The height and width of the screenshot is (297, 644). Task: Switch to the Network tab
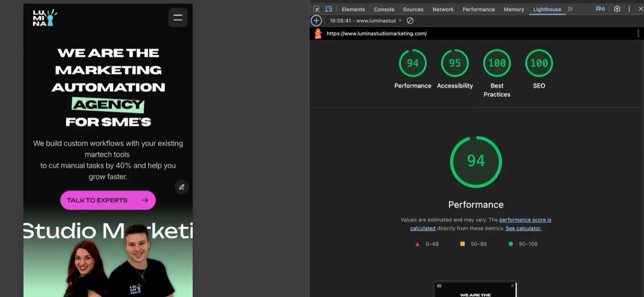(x=443, y=9)
